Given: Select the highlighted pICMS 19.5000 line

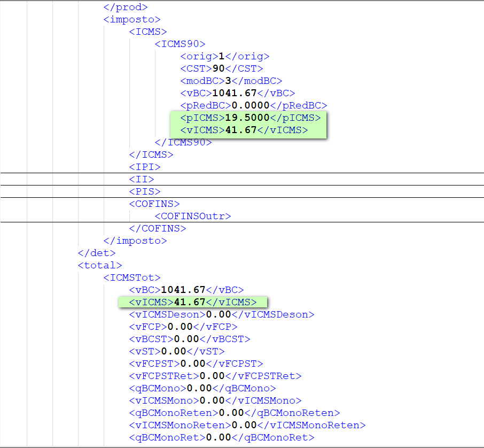Looking at the screenshot, I should (251, 118).
